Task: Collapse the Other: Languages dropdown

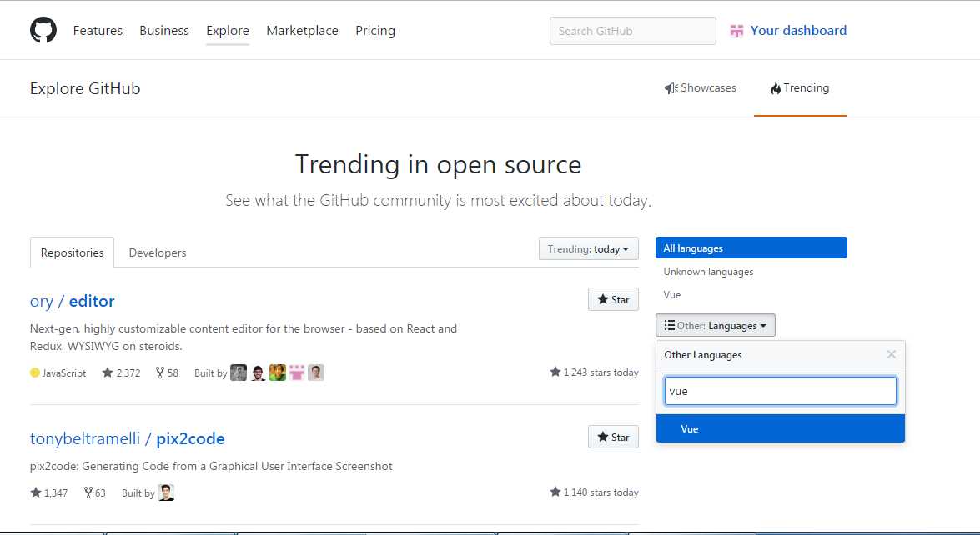Action: [716, 325]
